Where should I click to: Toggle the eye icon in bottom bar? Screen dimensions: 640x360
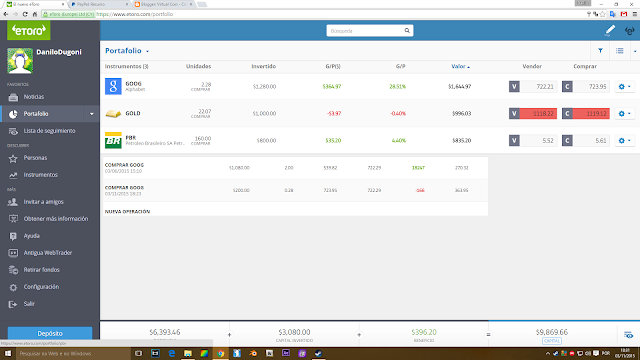coord(628,335)
